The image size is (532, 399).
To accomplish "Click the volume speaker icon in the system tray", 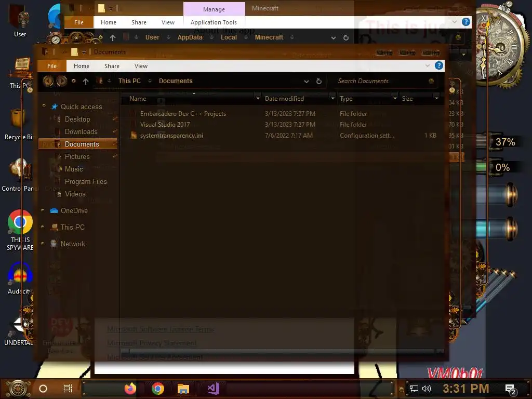I will pos(426,389).
